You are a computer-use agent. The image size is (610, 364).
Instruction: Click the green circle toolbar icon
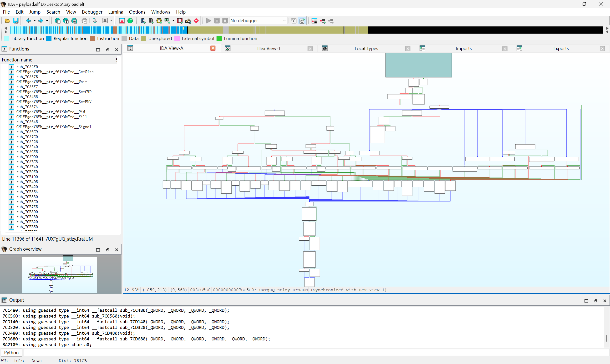[x=130, y=21]
